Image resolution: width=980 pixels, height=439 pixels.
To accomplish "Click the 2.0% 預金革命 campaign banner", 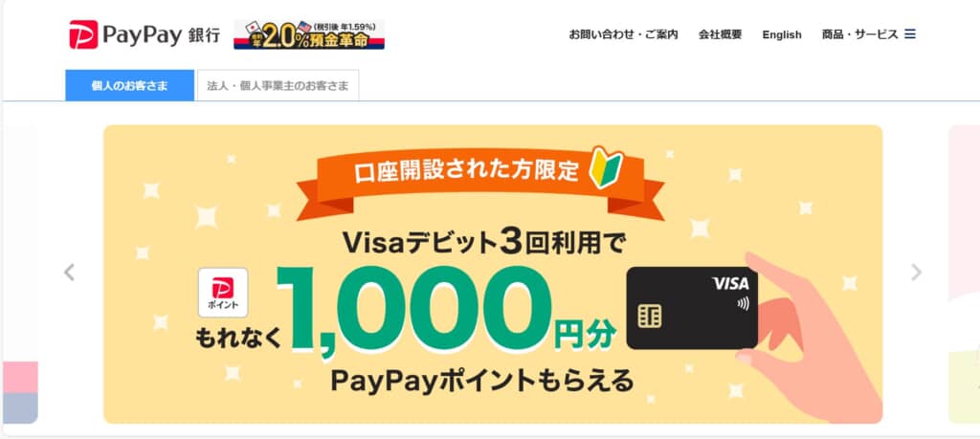I will coord(309,34).
